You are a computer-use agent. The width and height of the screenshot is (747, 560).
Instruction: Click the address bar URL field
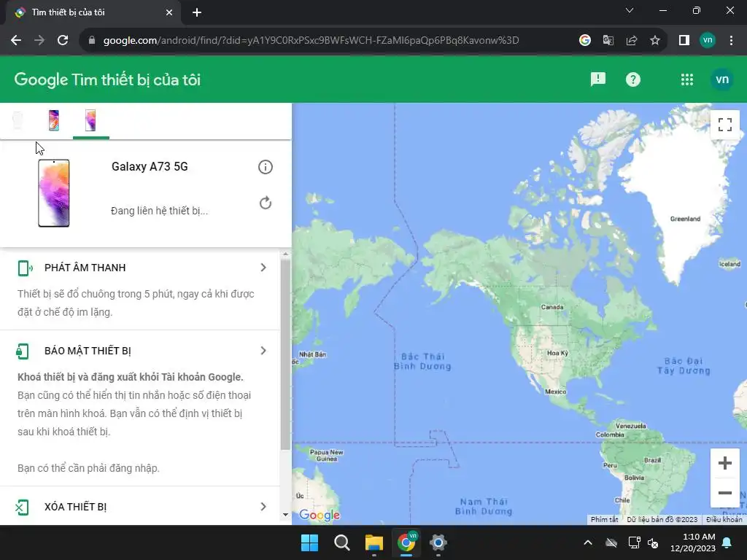click(x=311, y=41)
